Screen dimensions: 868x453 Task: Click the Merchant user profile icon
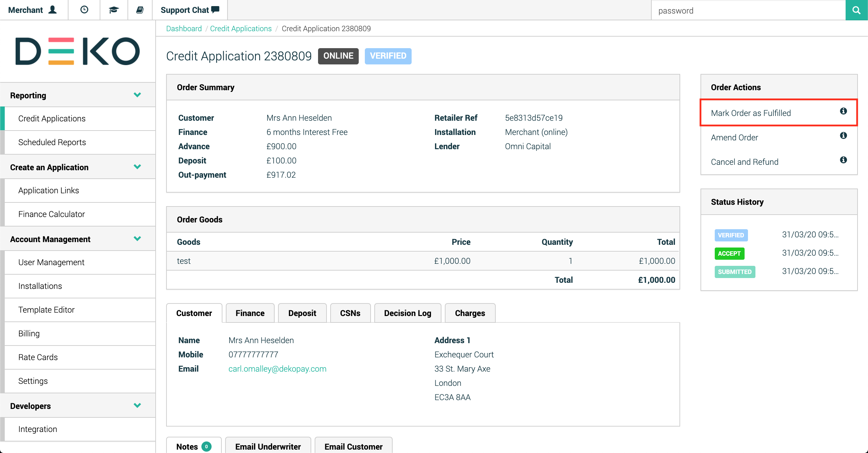click(x=53, y=10)
